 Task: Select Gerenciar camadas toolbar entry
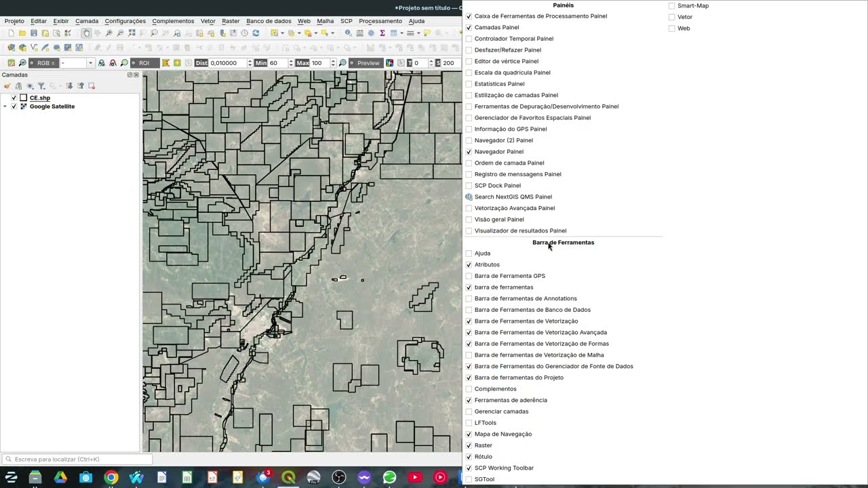tap(501, 411)
